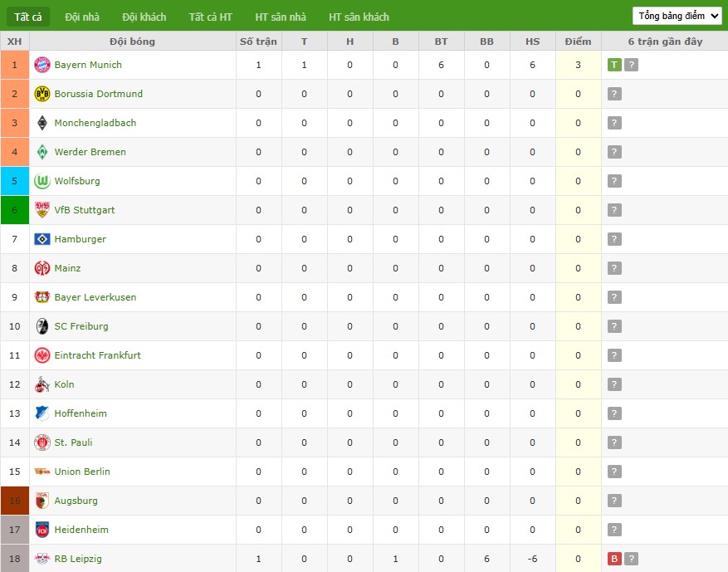Open the Hoffenheim team link

(81, 413)
